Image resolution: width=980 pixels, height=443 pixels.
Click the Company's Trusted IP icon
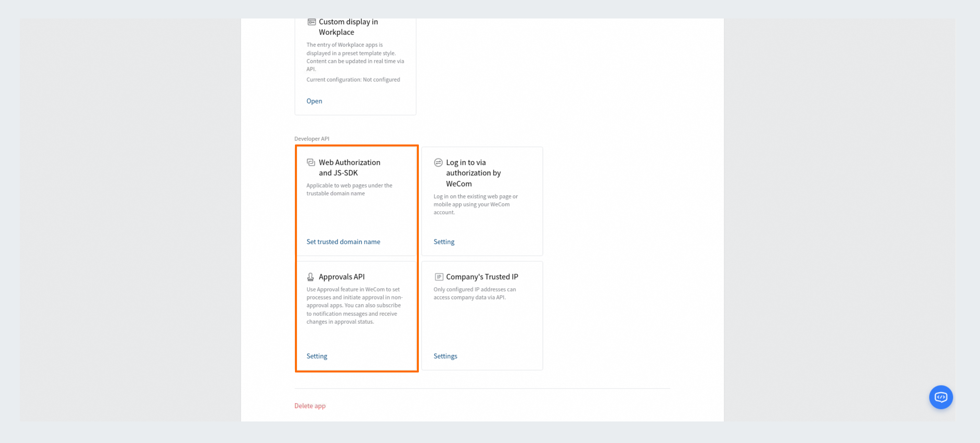coord(439,277)
